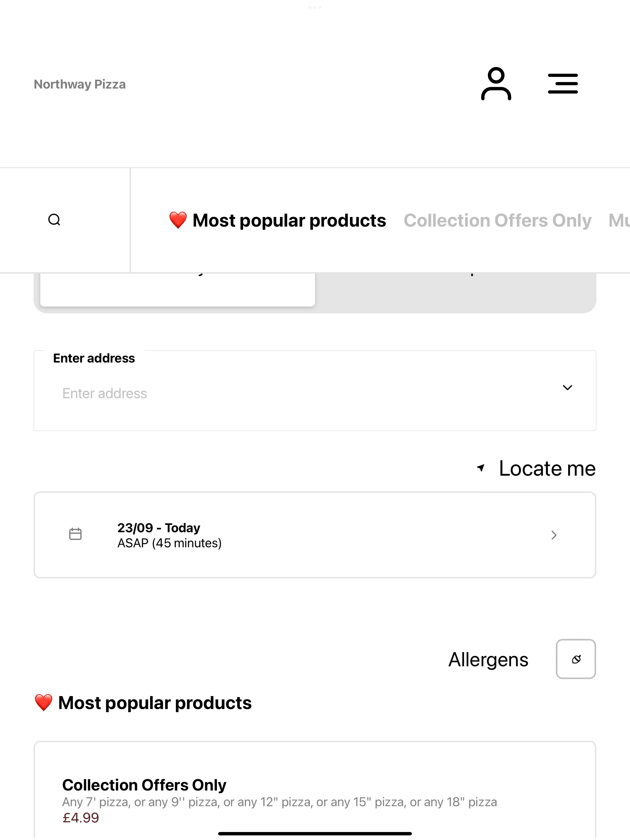Viewport: 630px width, 840px height.
Task: Click the calendar icon in delivery time card
Action: [75, 534]
